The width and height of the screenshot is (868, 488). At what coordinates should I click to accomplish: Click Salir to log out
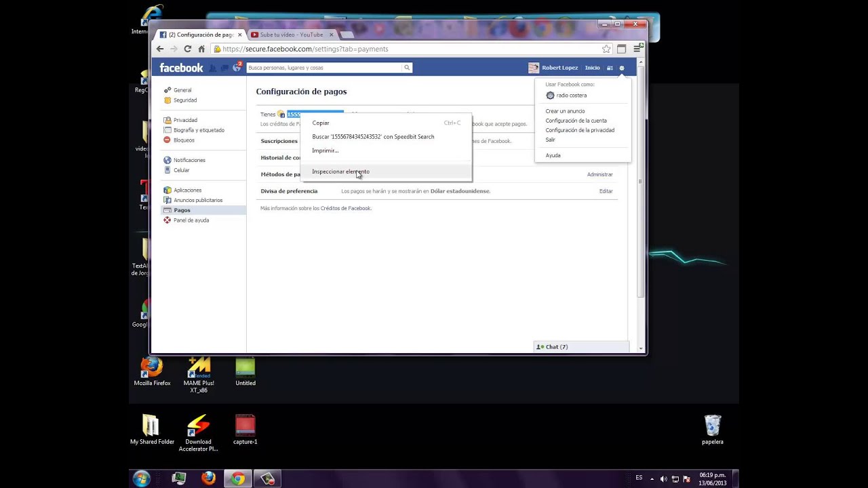click(x=550, y=140)
